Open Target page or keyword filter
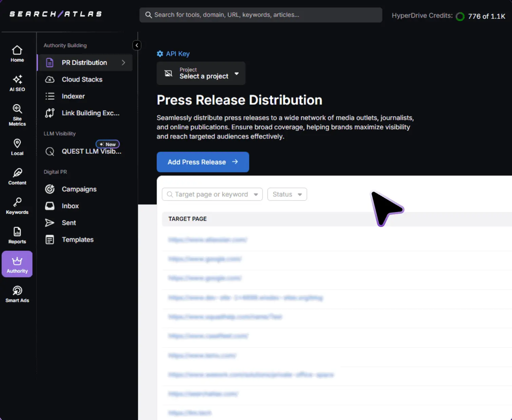 click(x=212, y=194)
